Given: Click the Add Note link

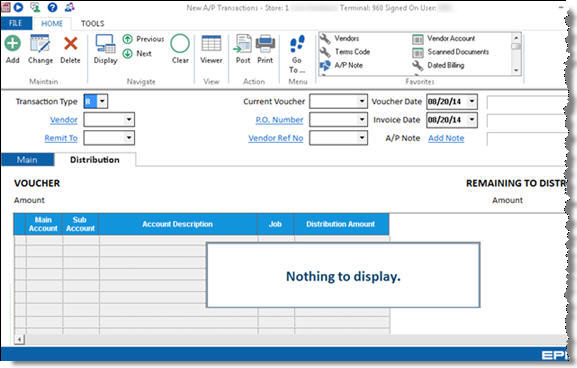Looking at the screenshot, I should point(446,138).
